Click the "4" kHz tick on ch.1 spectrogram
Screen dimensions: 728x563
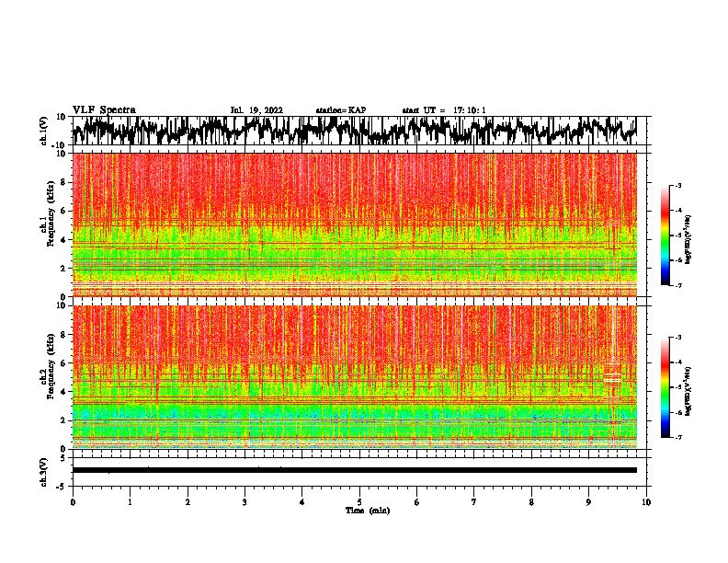point(64,240)
